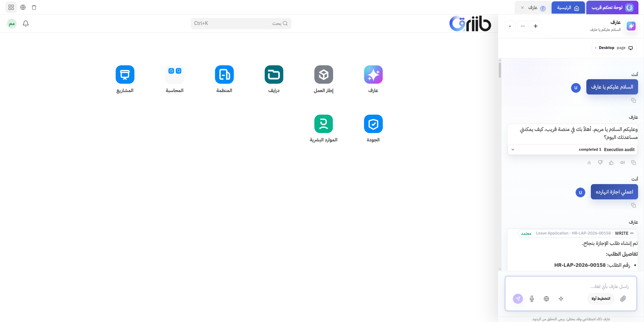
Task: Copy the message السلام عليكم يا عارف
Action: point(634,100)
